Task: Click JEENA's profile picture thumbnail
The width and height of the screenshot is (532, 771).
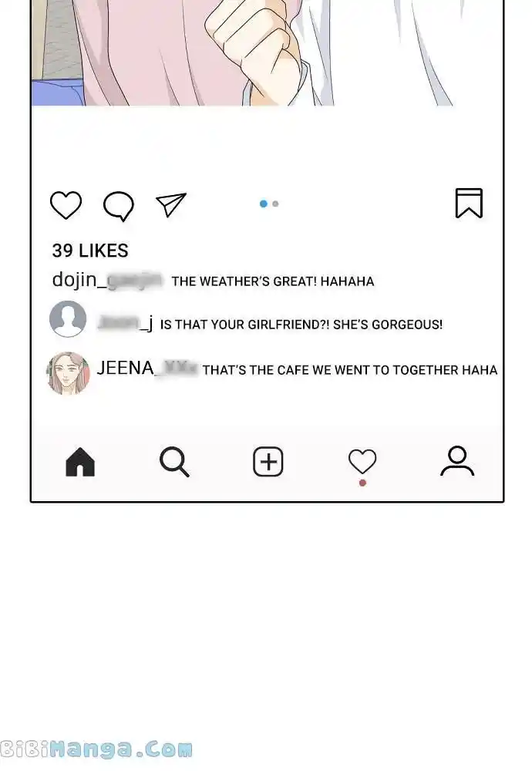Action: [x=69, y=373]
